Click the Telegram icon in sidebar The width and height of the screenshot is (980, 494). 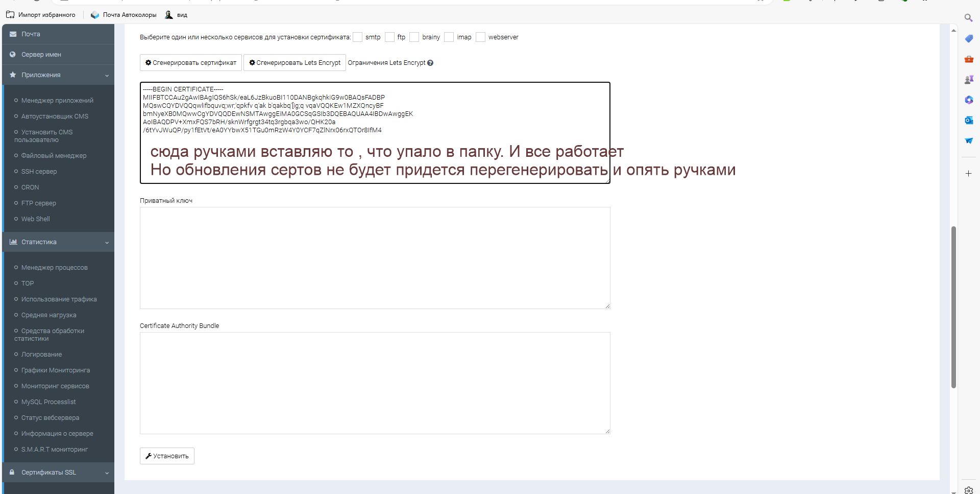(x=968, y=140)
